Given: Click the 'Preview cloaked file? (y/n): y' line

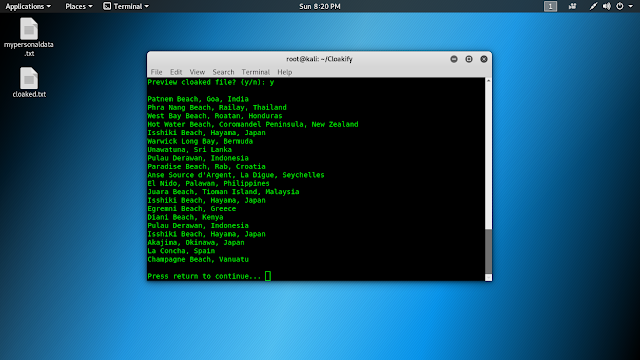Looking at the screenshot, I should pos(211,82).
